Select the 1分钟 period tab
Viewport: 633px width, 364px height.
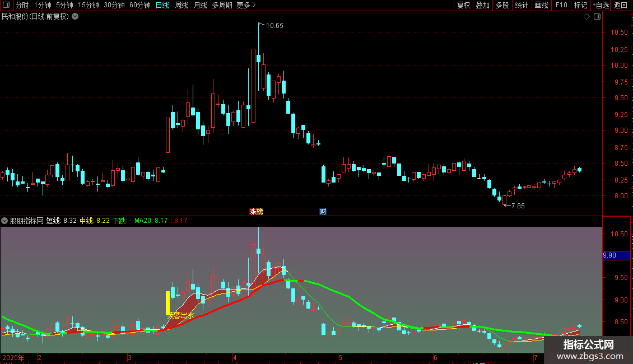click(x=43, y=5)
